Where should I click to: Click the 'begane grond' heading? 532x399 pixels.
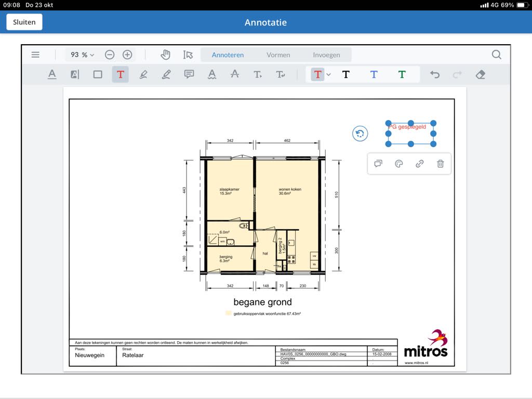[262, 302]
